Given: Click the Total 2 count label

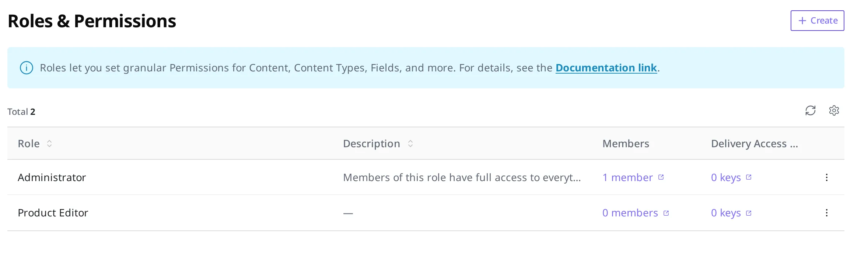Looking at the screenshot, I should 21,112.
